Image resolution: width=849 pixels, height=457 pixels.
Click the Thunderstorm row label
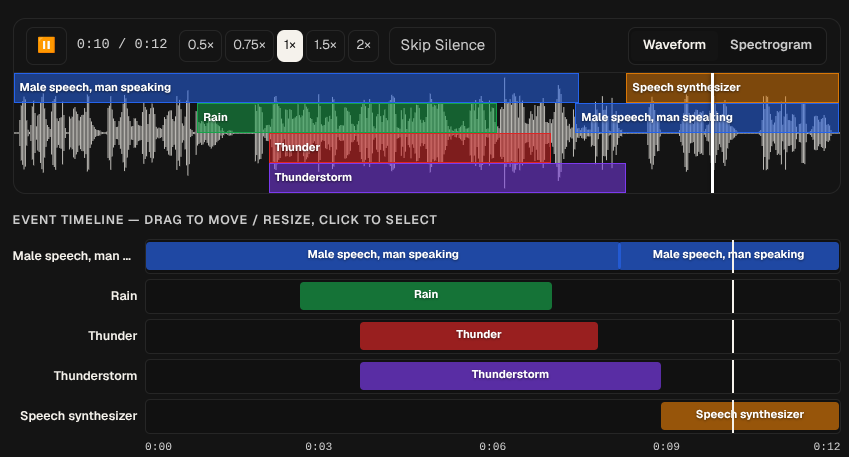pyautogui.click(x=95, y=376)
